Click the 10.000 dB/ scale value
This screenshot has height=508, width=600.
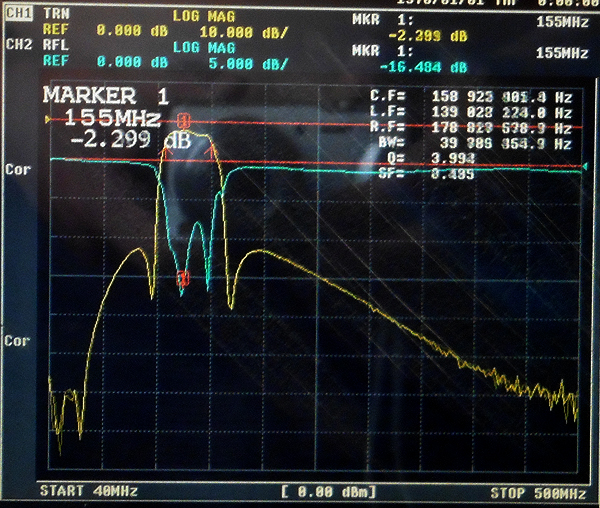(x=243, y=33)
